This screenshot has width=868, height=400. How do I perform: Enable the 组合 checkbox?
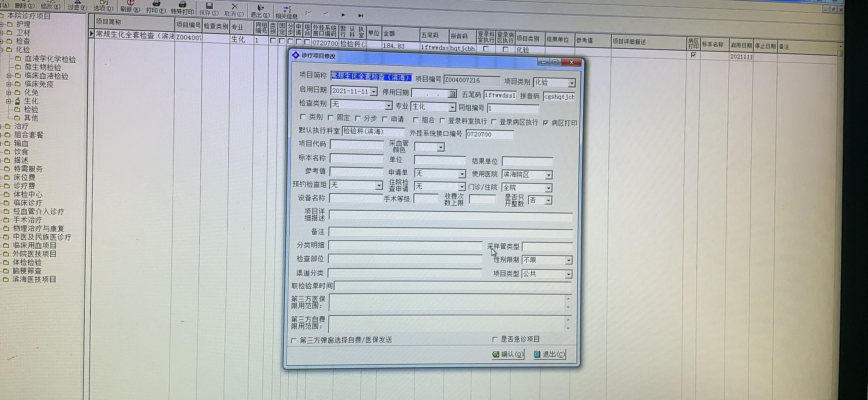(x=415, y=120)
